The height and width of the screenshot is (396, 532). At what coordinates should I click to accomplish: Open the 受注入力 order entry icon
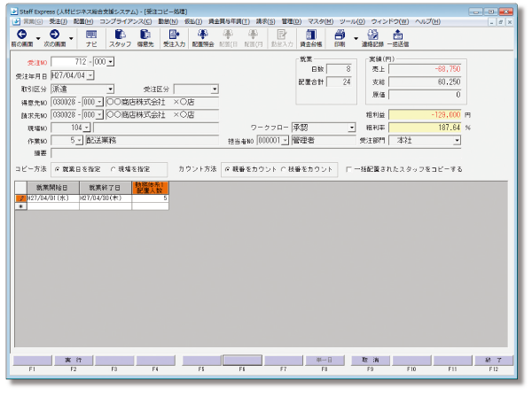click(x=174, y=35)
